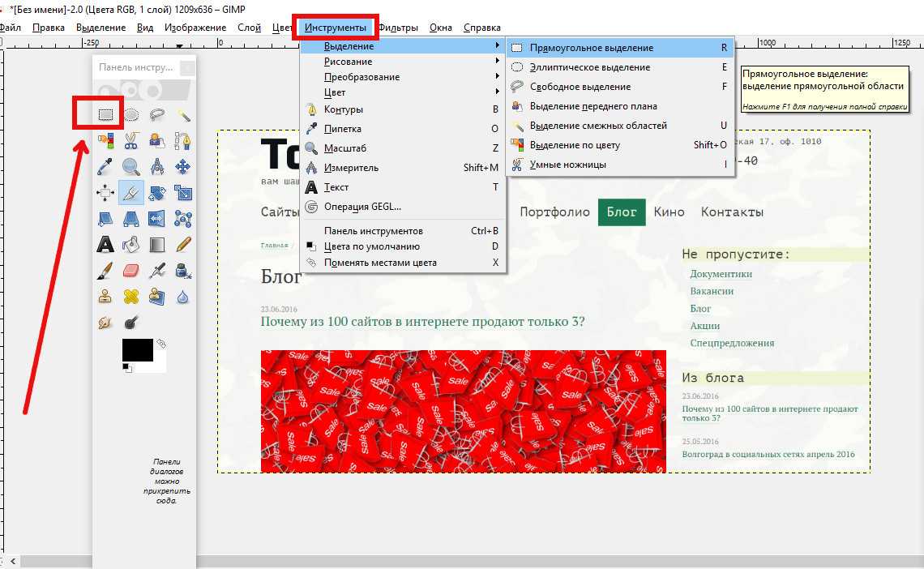Select the Ellipse Select tool in toolbox
This screenshot has height=569, width=924.
point(131,115)
